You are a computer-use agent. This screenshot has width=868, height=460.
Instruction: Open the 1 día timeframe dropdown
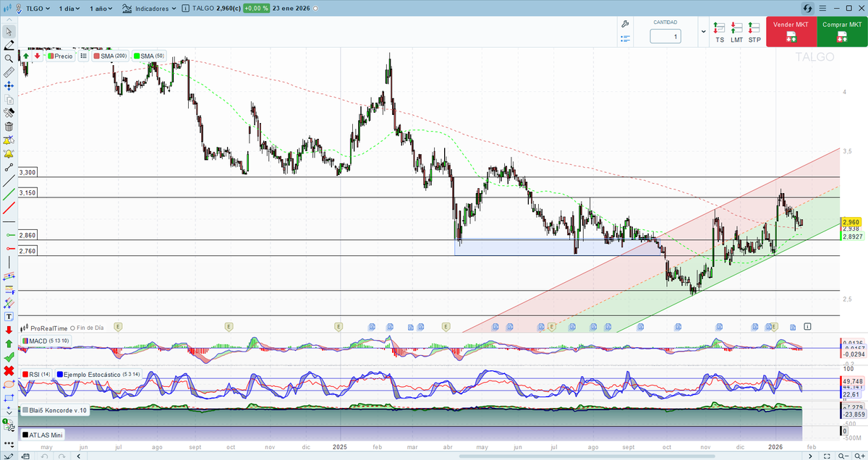click(x=69, y=9)
